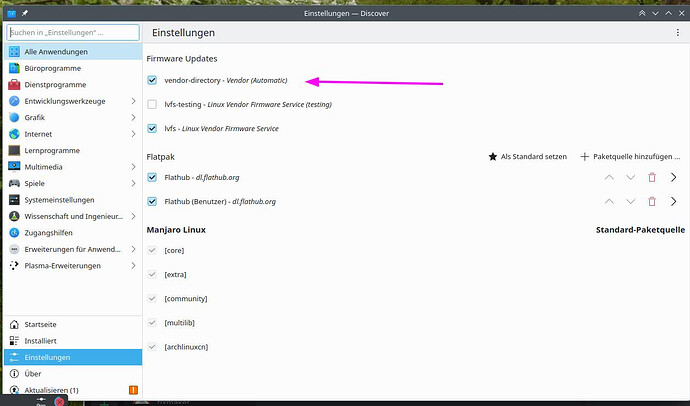
Task: Click Paketquelle hinzufügen button
Action: coord(630,157)
